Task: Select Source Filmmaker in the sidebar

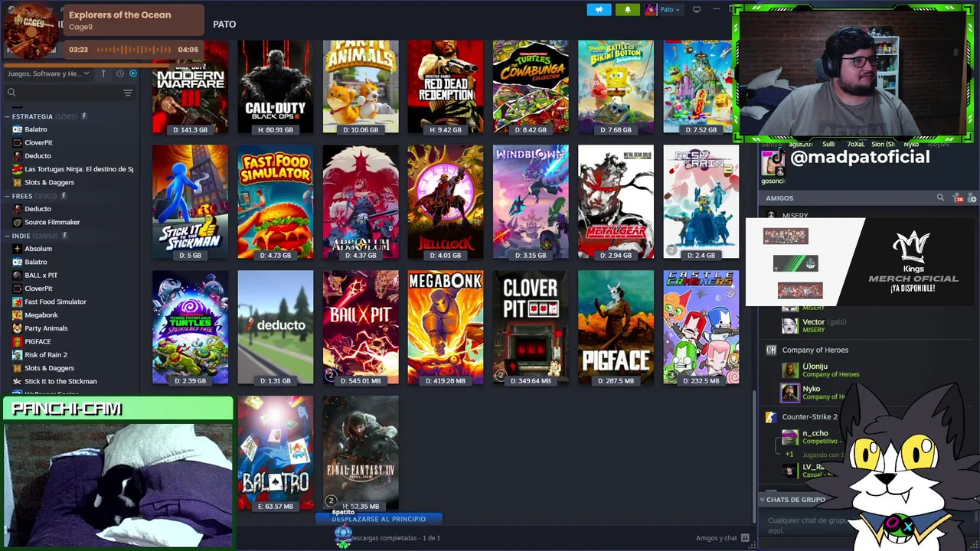Action: [52, 222]
